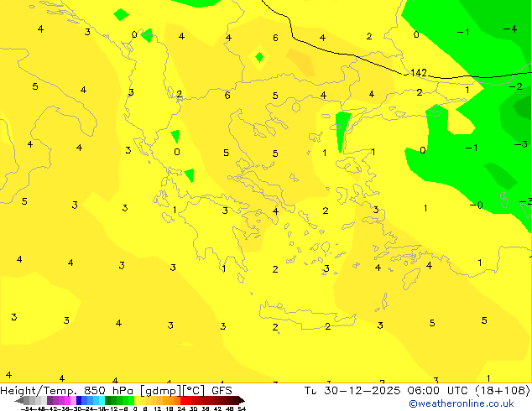Click the '-0' temperature value on map
Screen dimensions: 532x411
[x=477, y=205]
